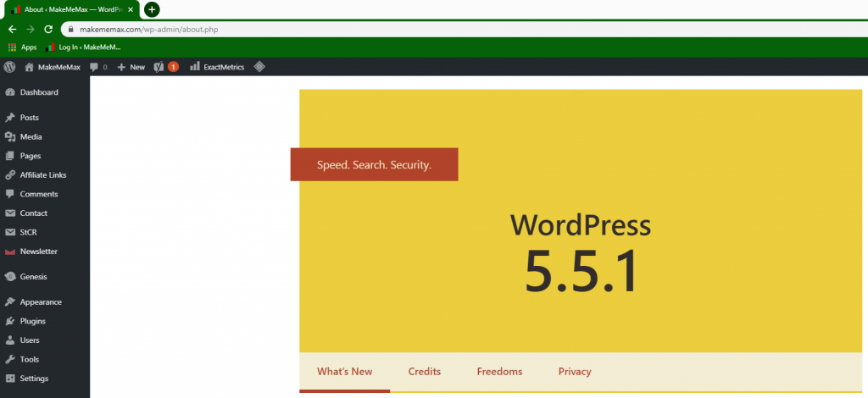This screenshot has width=868, height=398.
Task: Click the Appearance paintbrush icon
Action: point(10,302)
